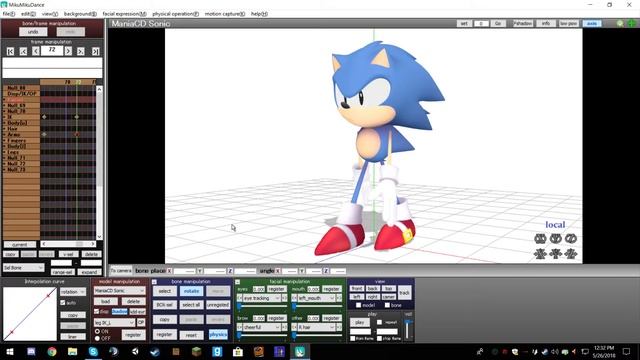Screen dimensions: 640x360
Task: Toggle from frame checkbox
Action: [x=353, y=339]
